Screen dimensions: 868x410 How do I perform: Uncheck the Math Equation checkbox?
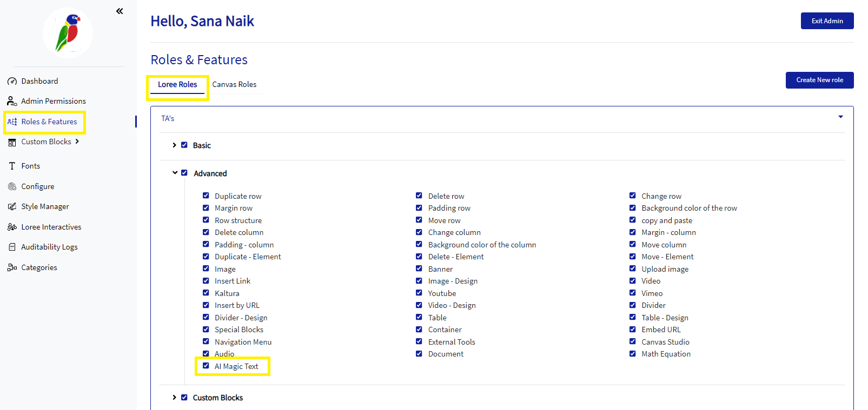tap(633, 354)
